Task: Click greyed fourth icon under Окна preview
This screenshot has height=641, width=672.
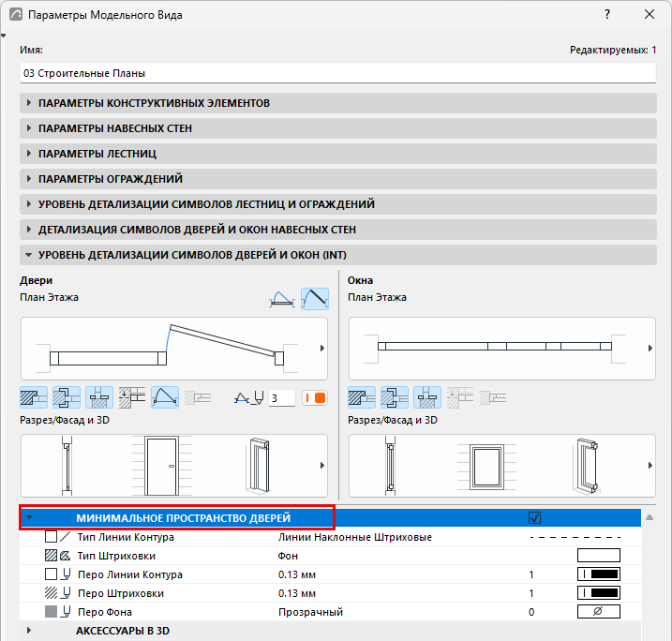Action: (460, 397)
